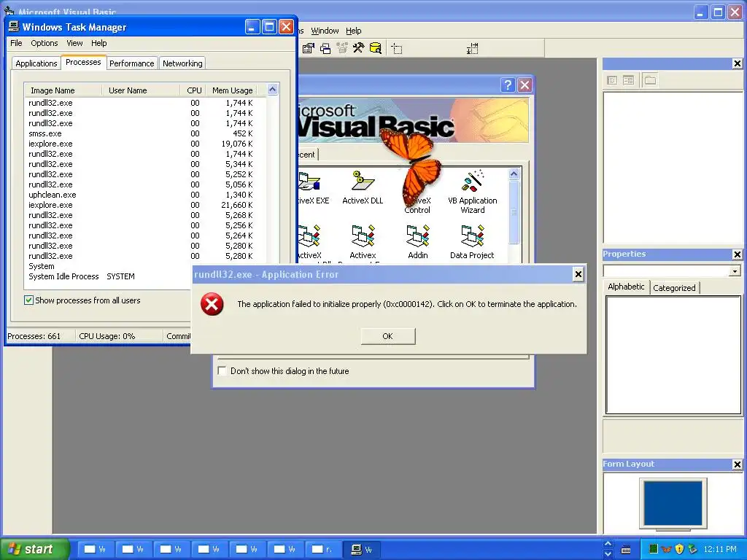Open Task Manager View menu
This screenshot has width=747, height=560.
pos(74,43)
